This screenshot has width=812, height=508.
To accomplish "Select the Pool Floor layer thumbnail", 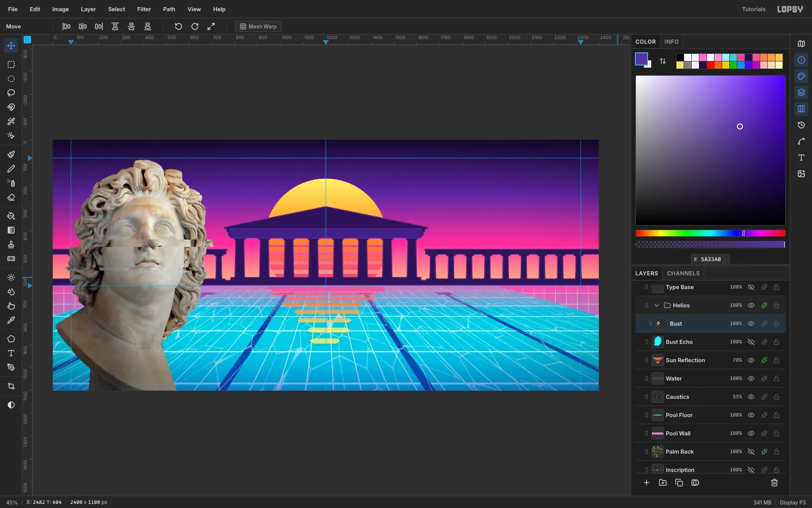I will pos(658,415).
